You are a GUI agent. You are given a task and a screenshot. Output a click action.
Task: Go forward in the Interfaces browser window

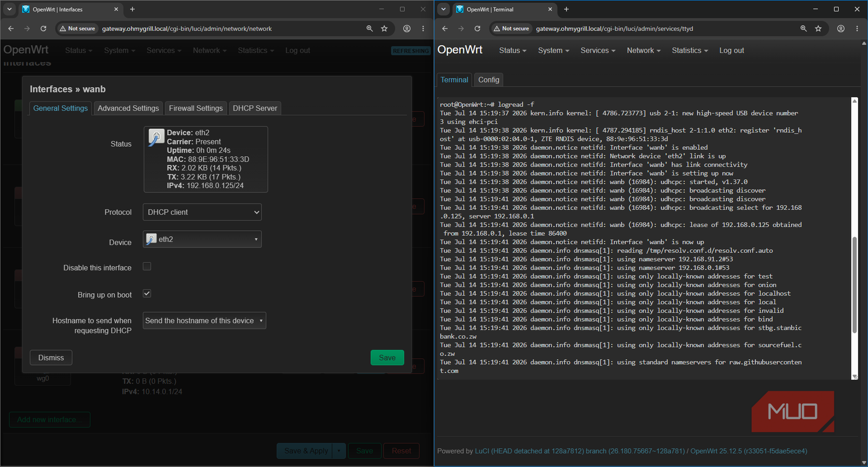tap(27, 28)
